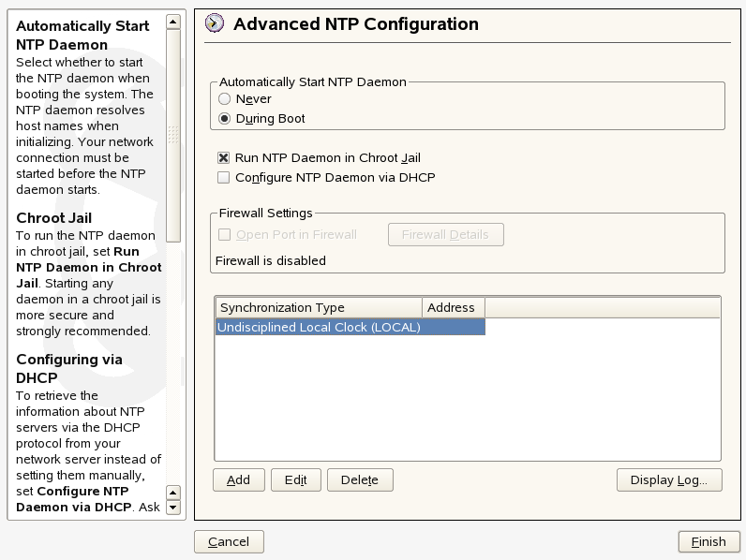Viewport: 746px width, 560px height.
Task: Click the NTP clock icon in header
Action: (215, 23)
